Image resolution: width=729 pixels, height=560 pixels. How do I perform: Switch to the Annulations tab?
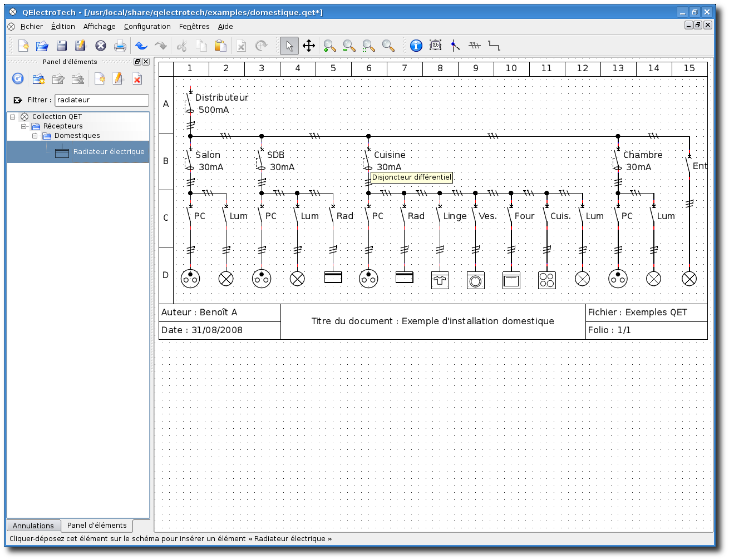point(33,526)
